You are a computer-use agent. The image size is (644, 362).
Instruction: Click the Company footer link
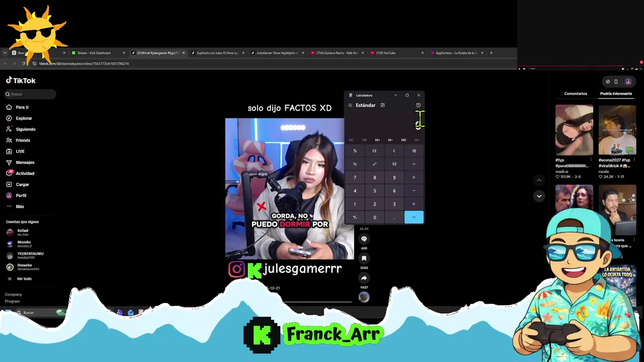point(14,295)
